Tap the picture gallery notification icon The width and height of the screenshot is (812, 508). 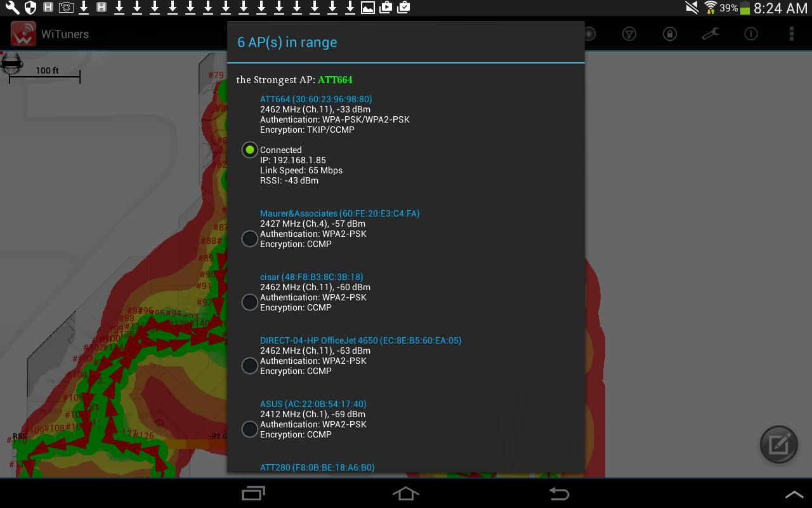coord(367,8)
